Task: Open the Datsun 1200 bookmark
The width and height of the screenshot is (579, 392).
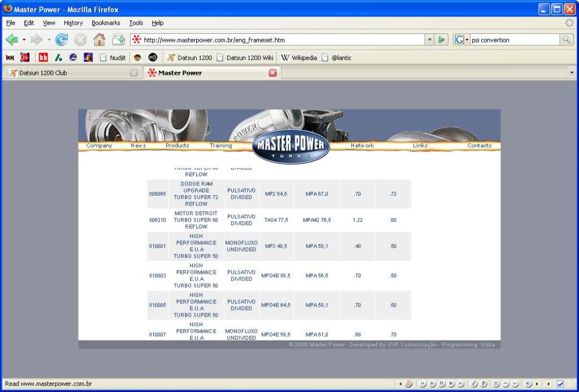Action: click(x=189, y=58)
